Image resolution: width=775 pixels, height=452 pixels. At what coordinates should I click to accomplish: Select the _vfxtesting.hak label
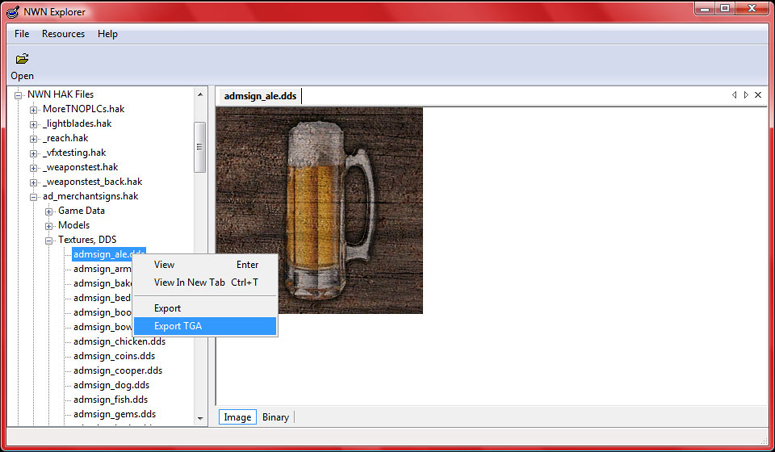(74, 152)
